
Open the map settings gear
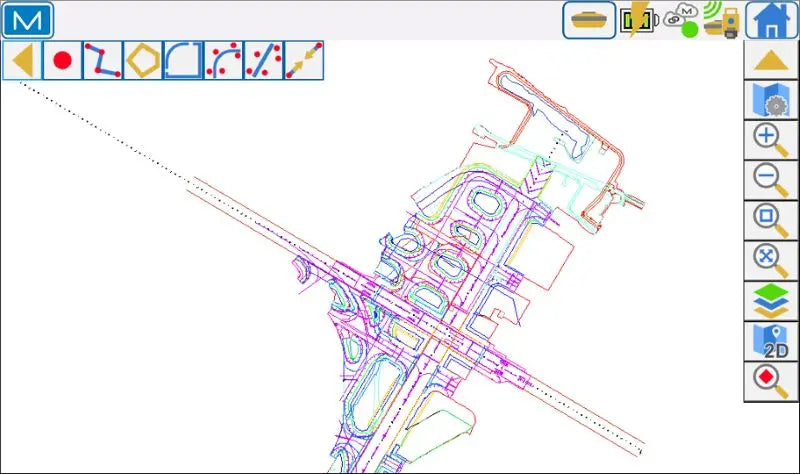(x=769, y=101)
